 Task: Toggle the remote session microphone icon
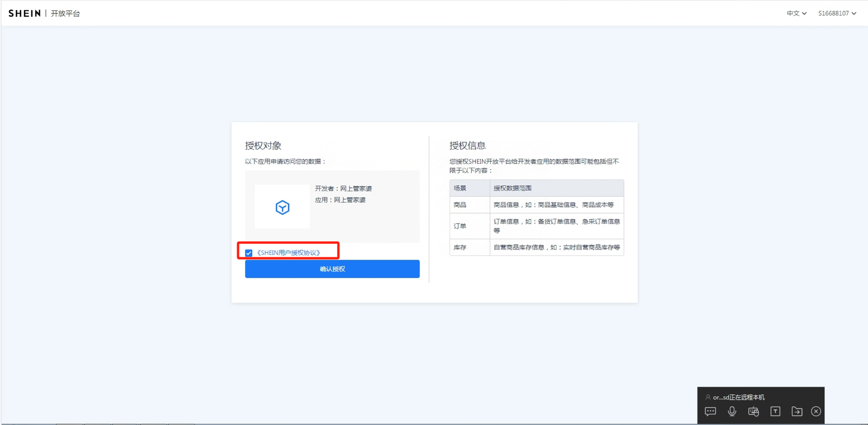[732, 411]
